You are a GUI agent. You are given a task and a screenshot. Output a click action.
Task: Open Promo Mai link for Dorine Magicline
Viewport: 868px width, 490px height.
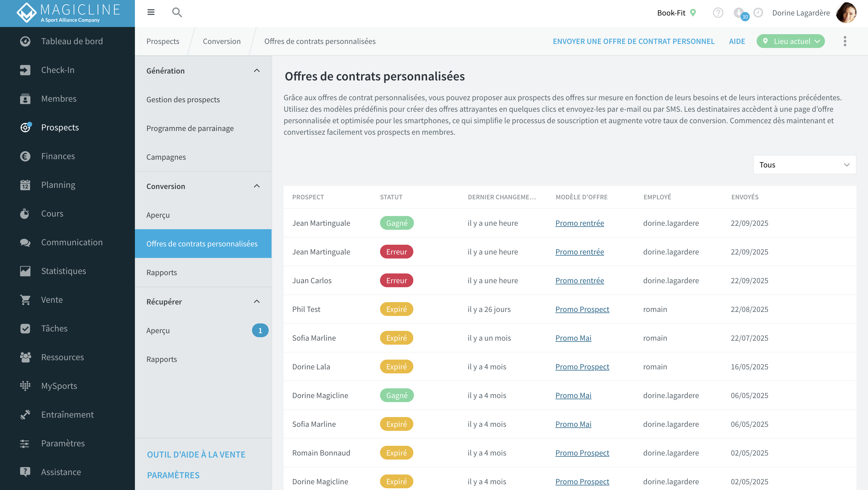point(573,395)
